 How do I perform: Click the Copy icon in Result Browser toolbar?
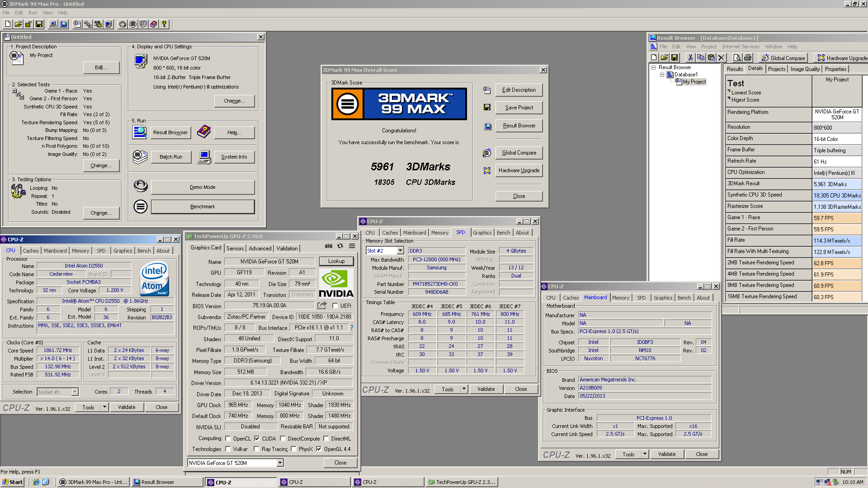[x=701, y=58]
